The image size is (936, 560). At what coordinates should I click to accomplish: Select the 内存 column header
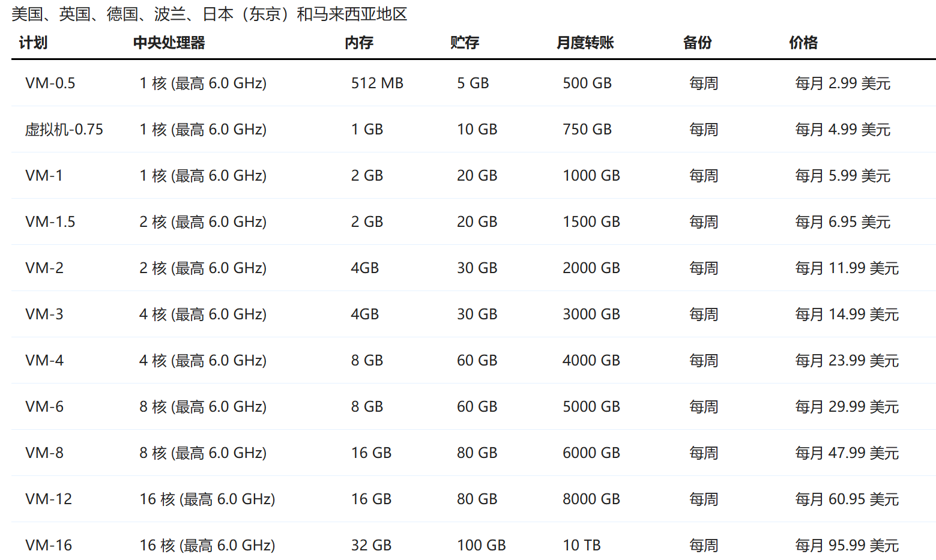click(x=358, y=43)
